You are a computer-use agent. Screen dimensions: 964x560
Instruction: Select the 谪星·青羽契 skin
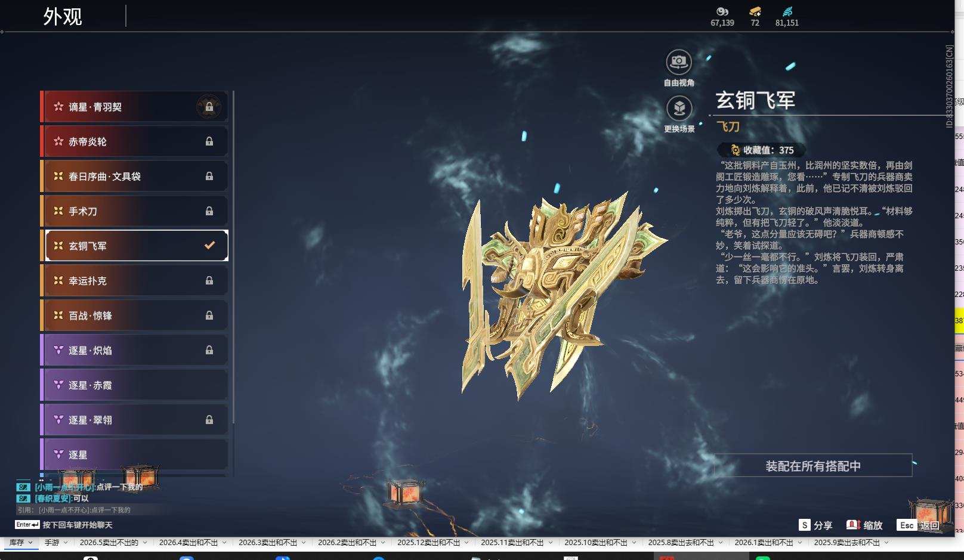[x=134, y=107]
